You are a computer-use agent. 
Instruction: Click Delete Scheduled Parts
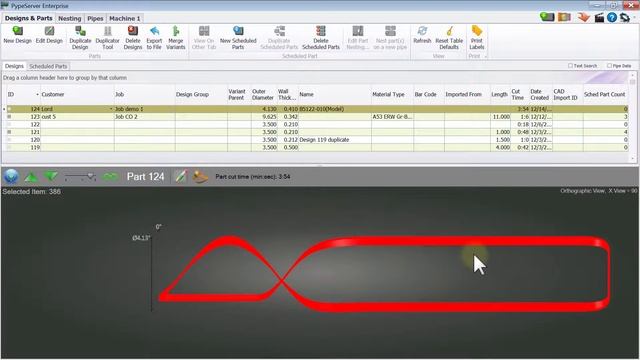point(321,38)
